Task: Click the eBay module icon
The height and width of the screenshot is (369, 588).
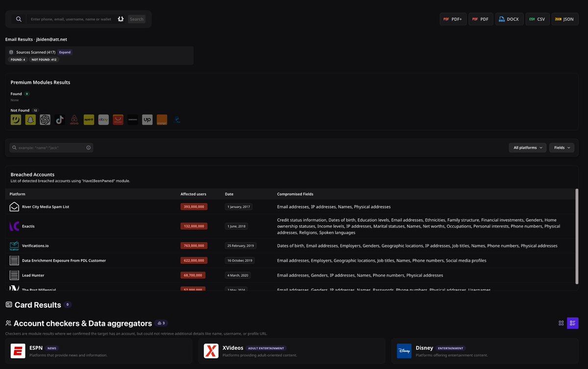Action: pos(103,120)
